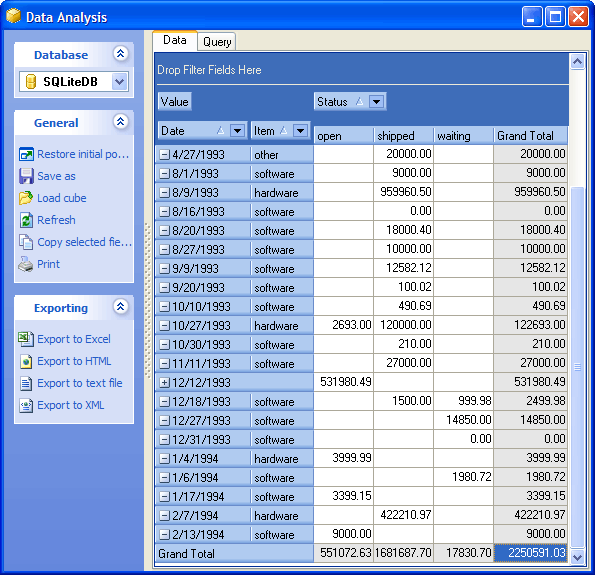
Task: Click the Save as link
Action: tap(56, 176)
